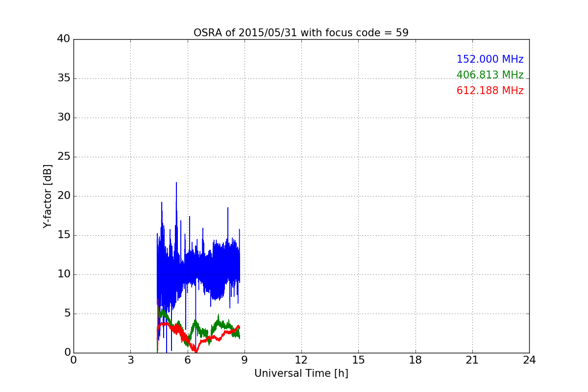Click the x-axis tick label 3
Screen dimensions: 588x392
pos(130,360)
